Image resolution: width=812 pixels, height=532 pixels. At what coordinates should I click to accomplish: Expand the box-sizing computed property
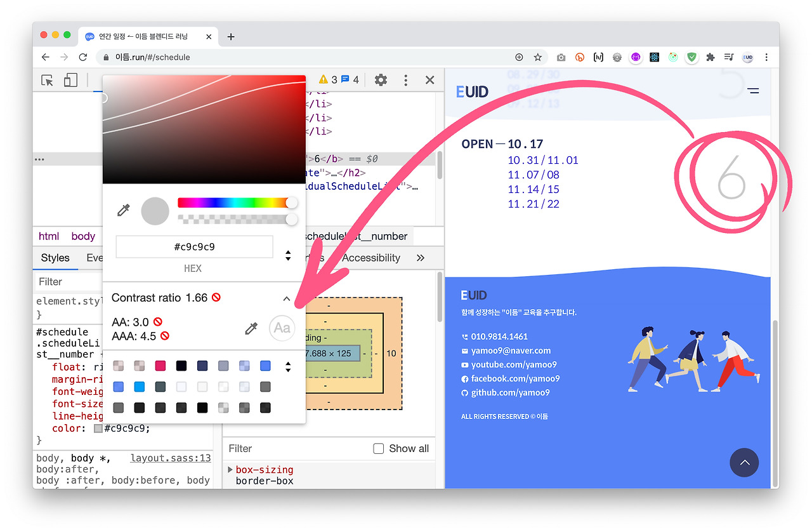point(230,470)
